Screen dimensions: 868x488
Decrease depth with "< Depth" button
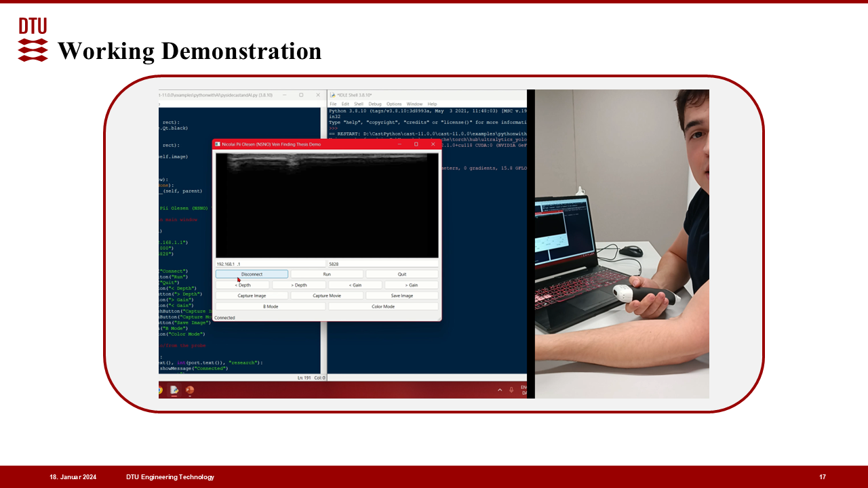pyautogui.click(x=243, y=285)
